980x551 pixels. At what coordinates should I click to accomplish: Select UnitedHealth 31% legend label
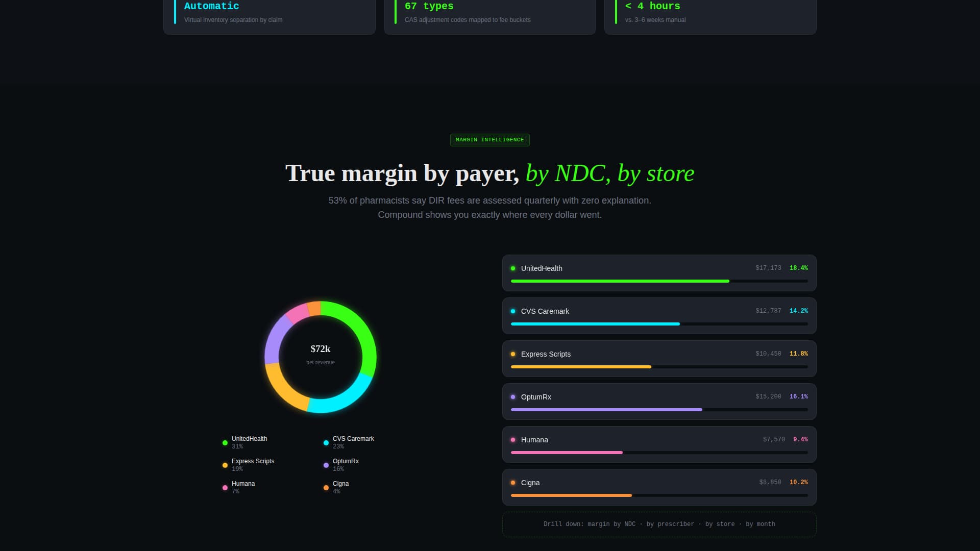pos(249,442)
